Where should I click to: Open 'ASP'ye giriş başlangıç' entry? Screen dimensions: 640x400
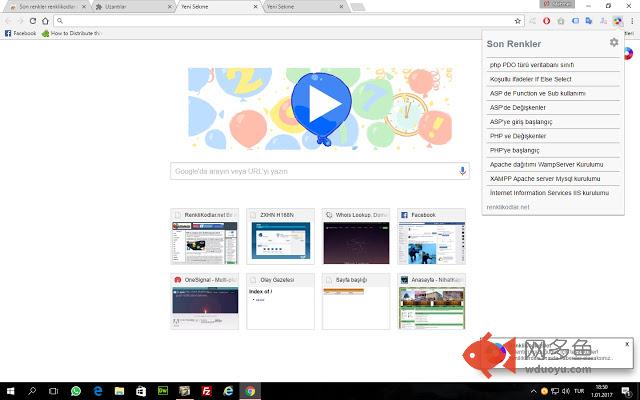click(x=553, y=122)
